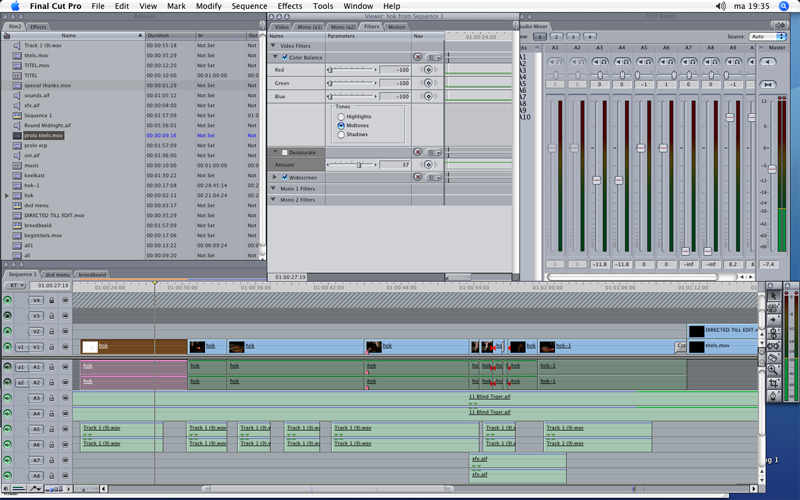Screen dimensions: 800x500
Task: Mute audio track A7 in timeline
Action: (8, 460)
